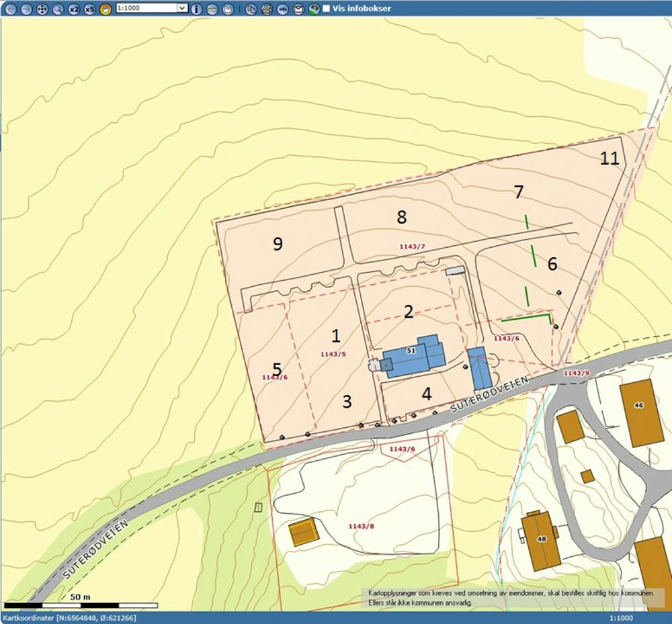Click the next view forward arrow
672x624 pixels.
(x=26, y=9)
